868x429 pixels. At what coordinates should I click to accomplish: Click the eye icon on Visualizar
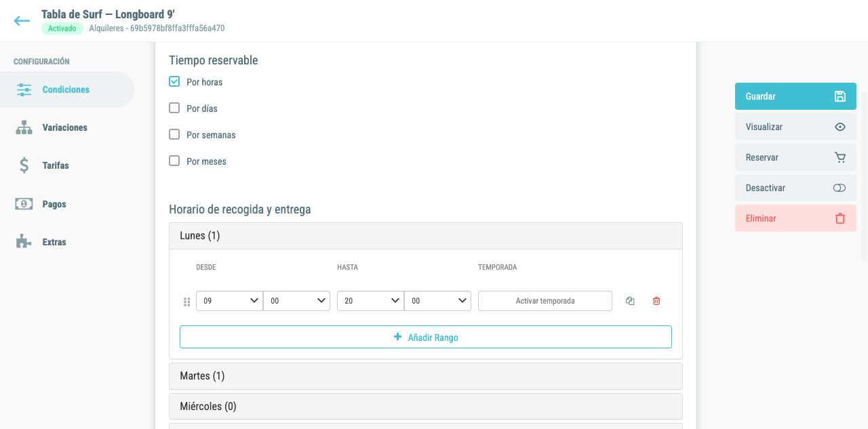point(840,127)
